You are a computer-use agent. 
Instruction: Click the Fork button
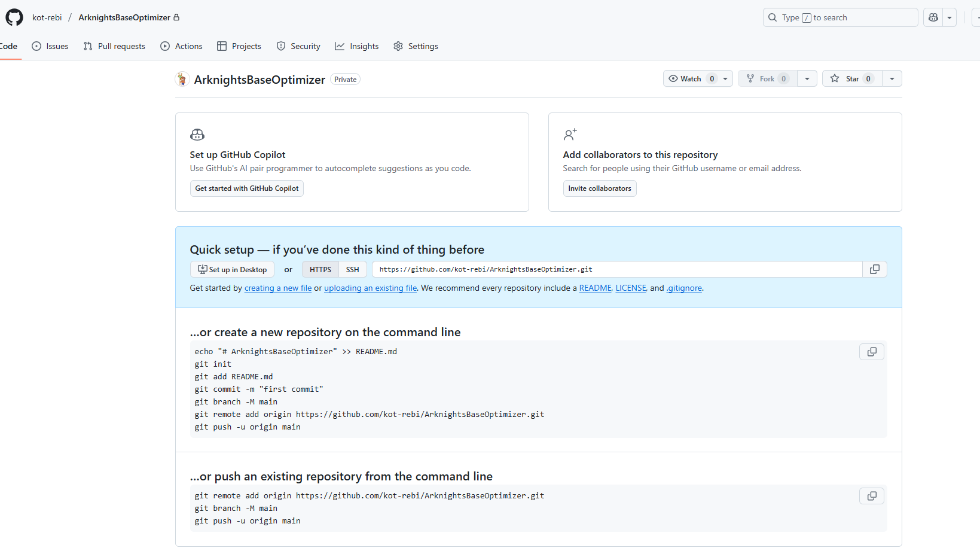point(768,78)
